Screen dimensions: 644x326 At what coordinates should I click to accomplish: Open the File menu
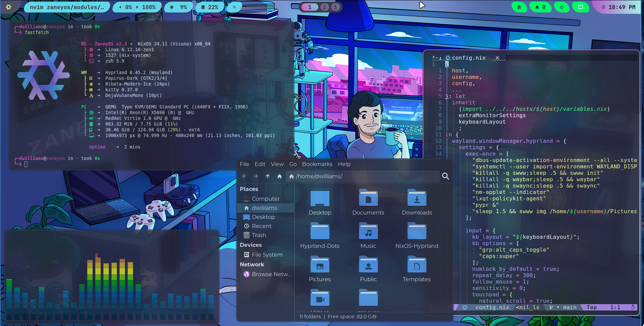point(244,164)
